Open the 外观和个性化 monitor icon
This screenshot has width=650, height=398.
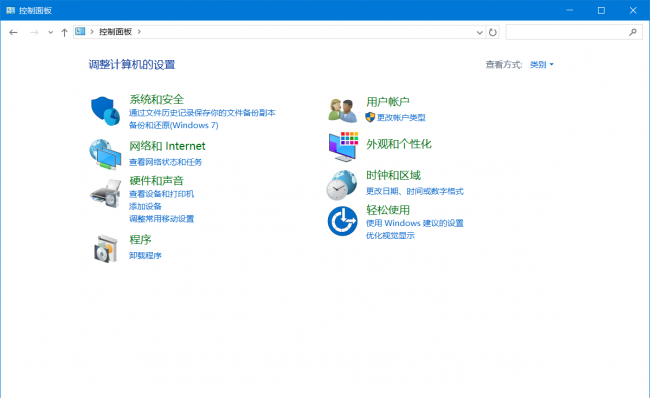point(343,147)
